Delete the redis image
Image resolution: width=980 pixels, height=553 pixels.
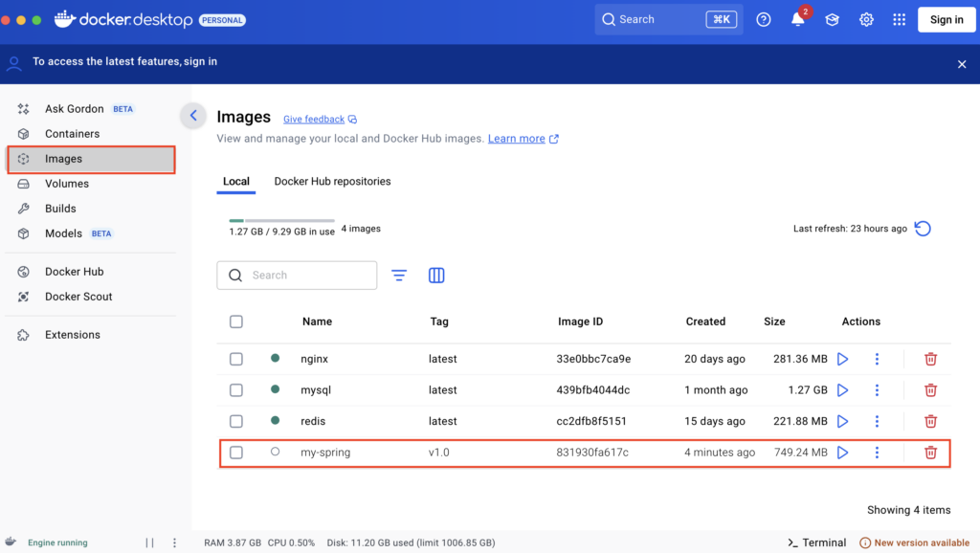click(x=930, y=421)
